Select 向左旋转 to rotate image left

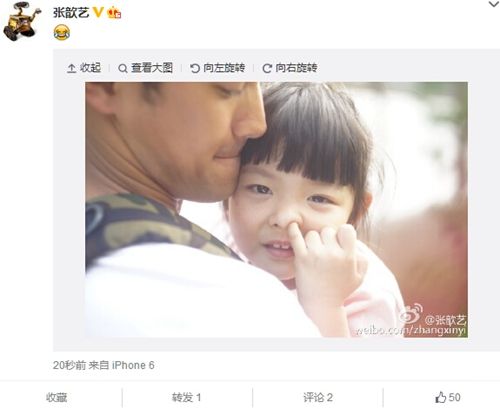tap(224, 68)
